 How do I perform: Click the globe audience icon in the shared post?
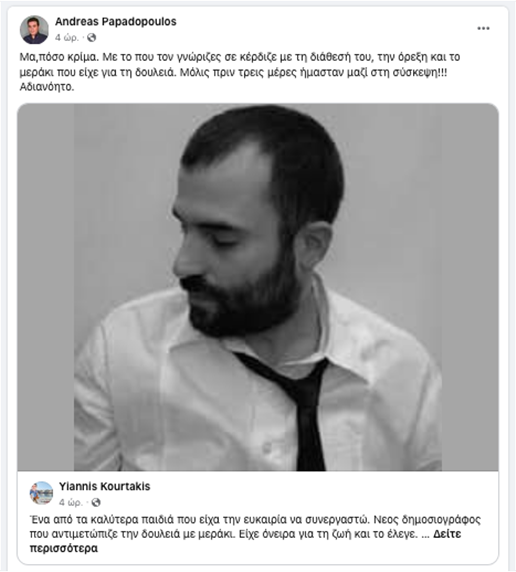96,502
